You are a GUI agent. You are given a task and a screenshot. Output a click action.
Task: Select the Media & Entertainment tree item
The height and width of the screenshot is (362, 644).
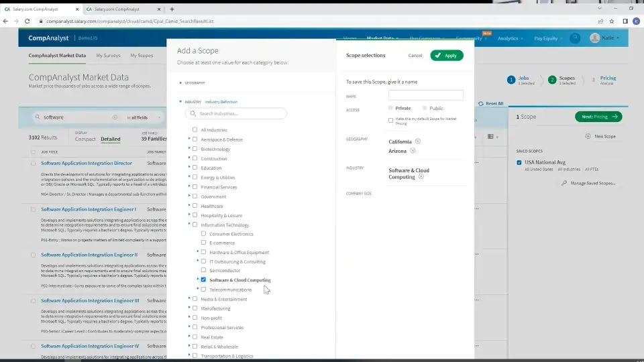(224, 299)
